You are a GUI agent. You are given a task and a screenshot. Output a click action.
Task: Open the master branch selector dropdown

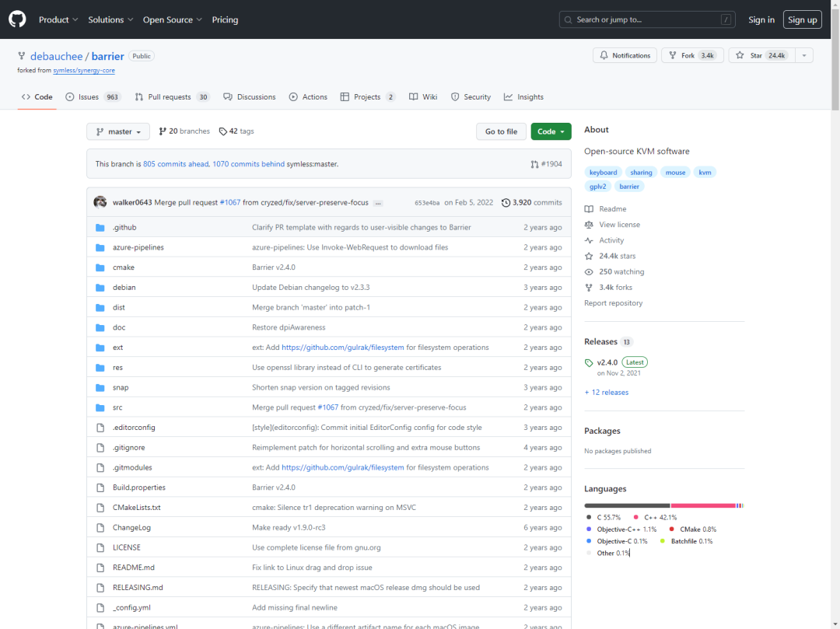[x=118, y=131]
